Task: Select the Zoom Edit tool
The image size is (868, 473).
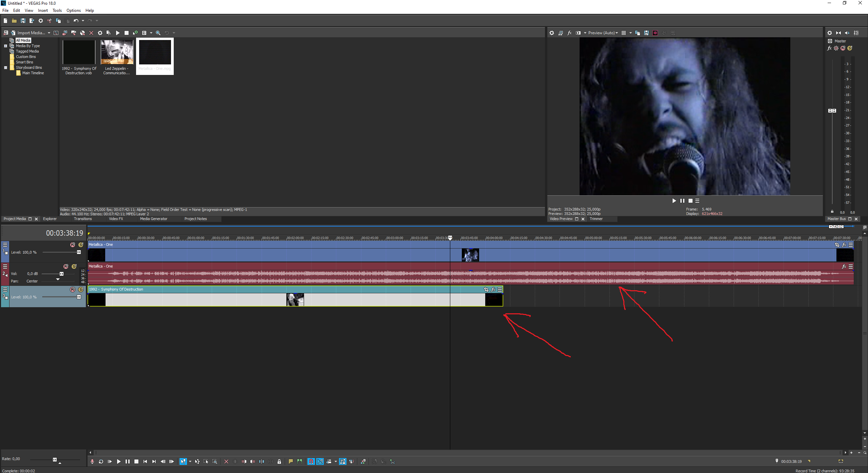Action: pyautogui.click(x=215, y=461)
